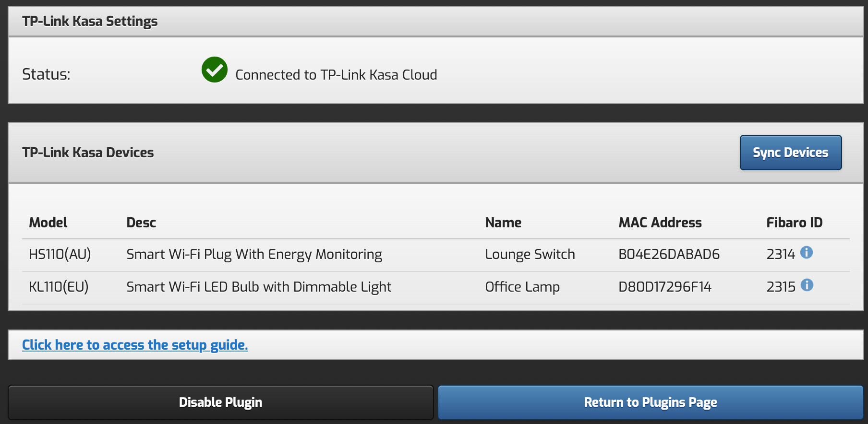Click MAC address B04E26DABAD6

(669, 254)
